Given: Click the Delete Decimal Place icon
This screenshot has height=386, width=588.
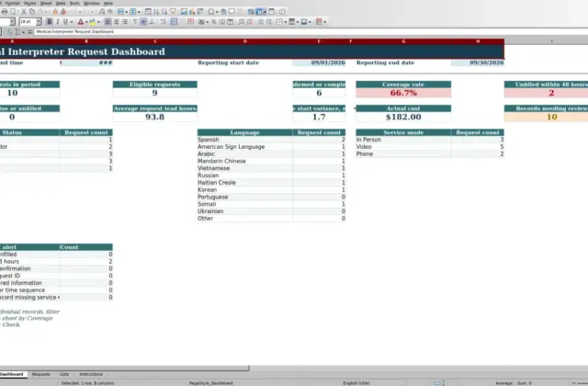Looking at the screenshot, I should pyautogui.click(x=249, y=22).
